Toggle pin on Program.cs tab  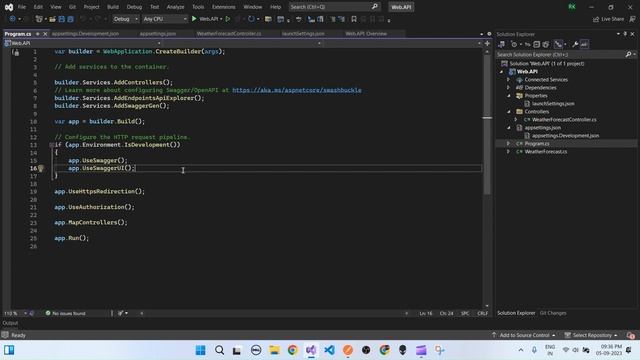tap(38, 34)
